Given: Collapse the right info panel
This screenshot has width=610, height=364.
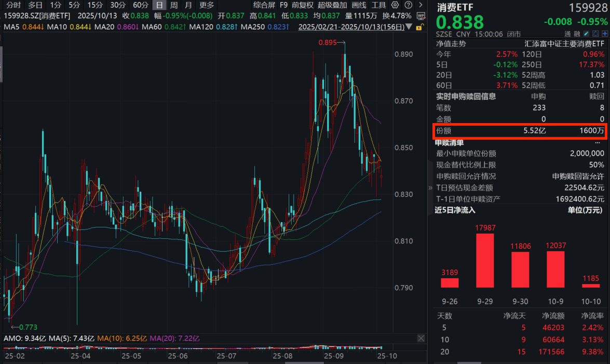Looking at the screenshot, I should coord(430,187).
